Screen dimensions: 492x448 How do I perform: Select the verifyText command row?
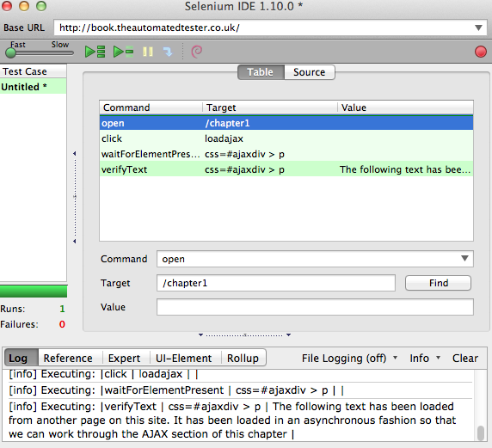coord(286,169)
